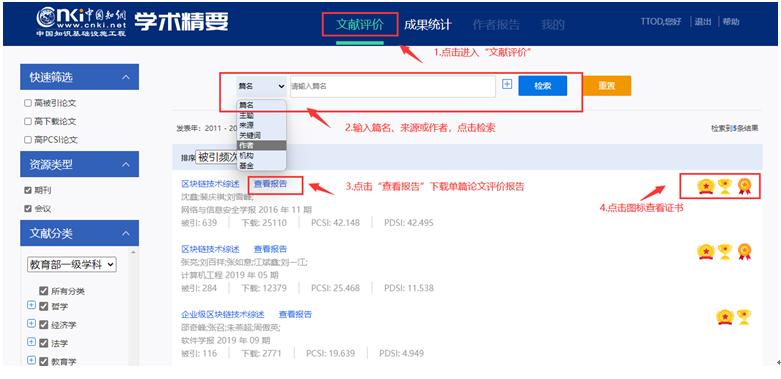Click the 下载: 12379 download count

(264, 288)
